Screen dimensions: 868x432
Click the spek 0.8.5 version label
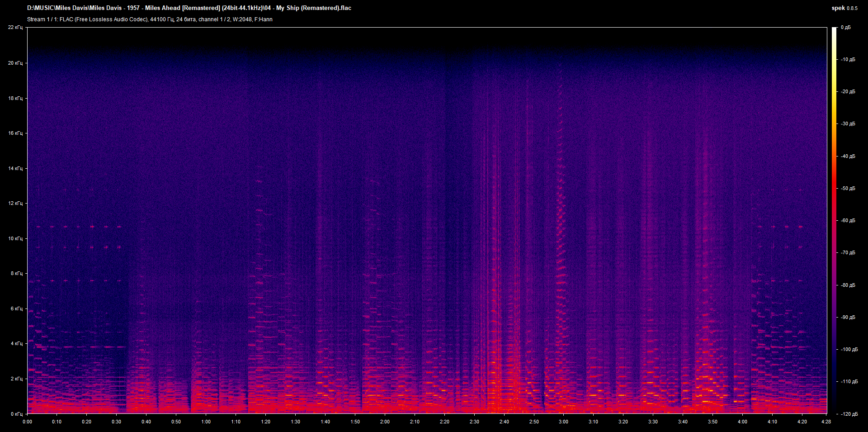click(844, 8)
